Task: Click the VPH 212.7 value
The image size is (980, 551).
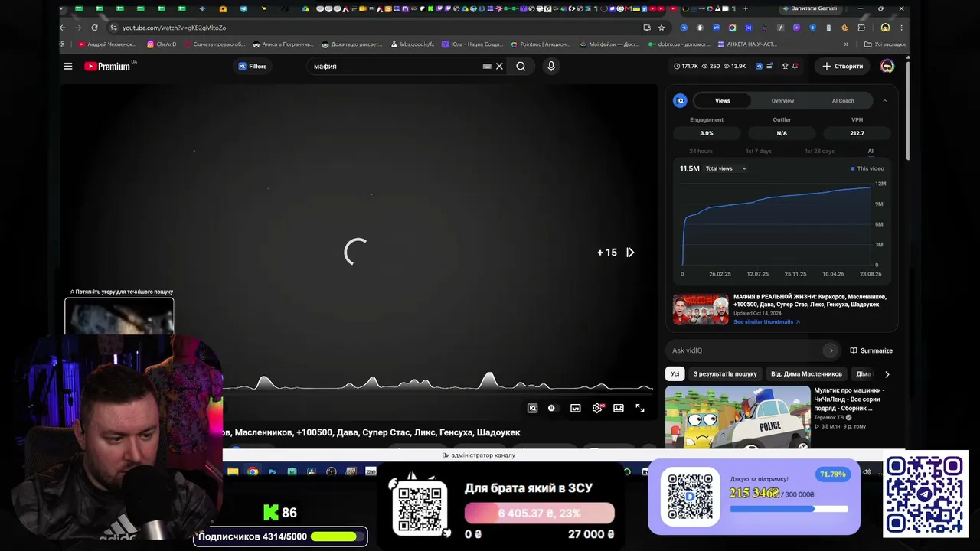Action: pyautogui.click(x=857, y=133)
